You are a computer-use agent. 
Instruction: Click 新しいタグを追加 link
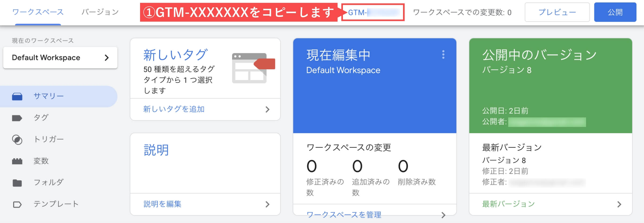click(174, 109)
